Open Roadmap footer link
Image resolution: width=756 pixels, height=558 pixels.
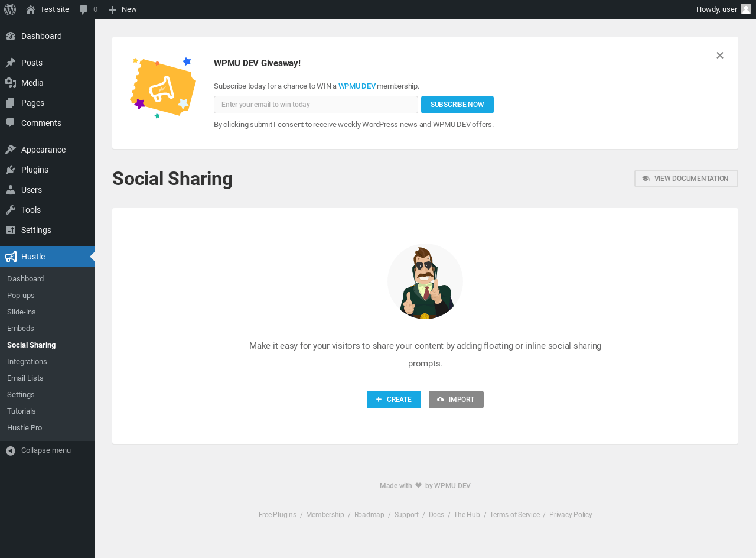[369, 515]
